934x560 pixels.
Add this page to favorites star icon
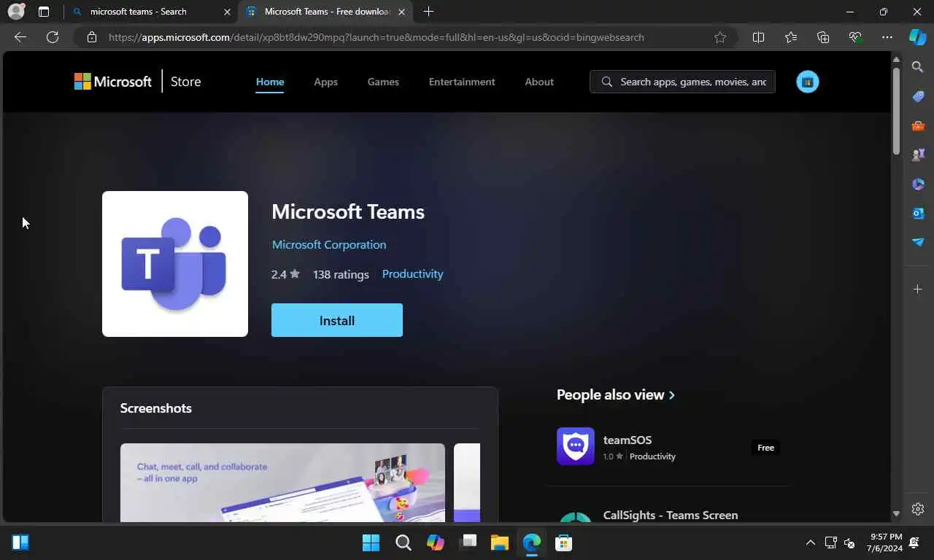click(720, 37)
